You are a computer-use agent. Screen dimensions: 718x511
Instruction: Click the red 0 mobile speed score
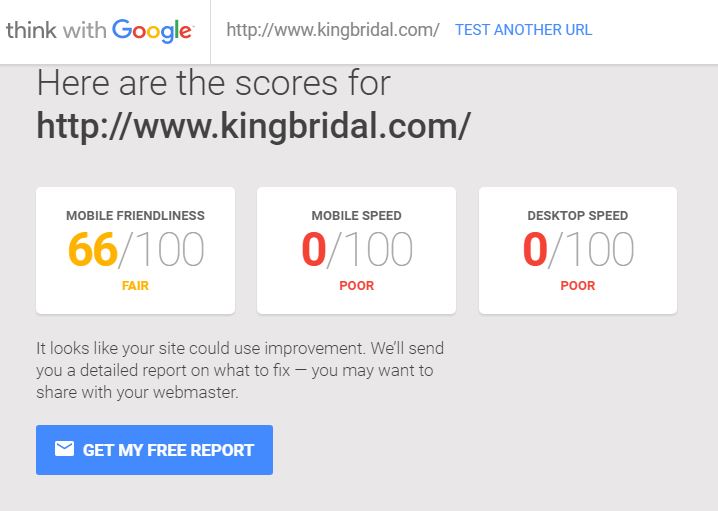(314, 249)
